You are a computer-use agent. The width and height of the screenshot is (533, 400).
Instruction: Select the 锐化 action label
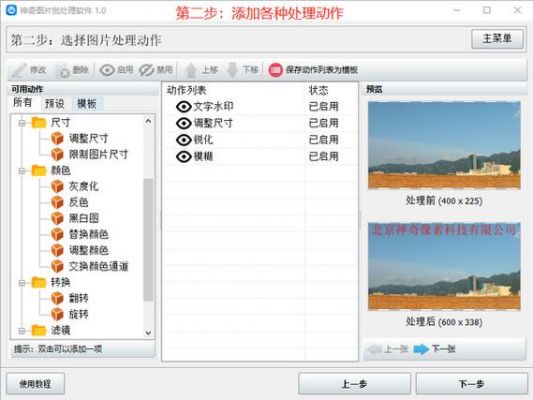[203, 140]
